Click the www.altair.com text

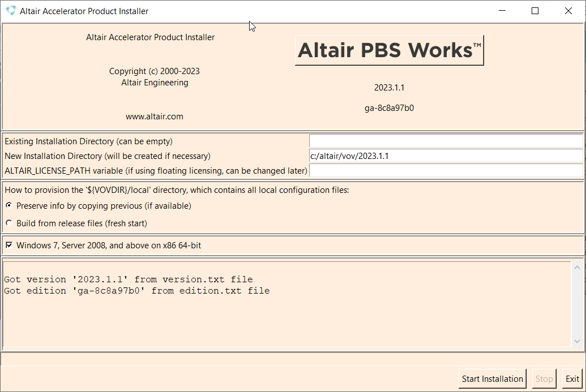155,117
